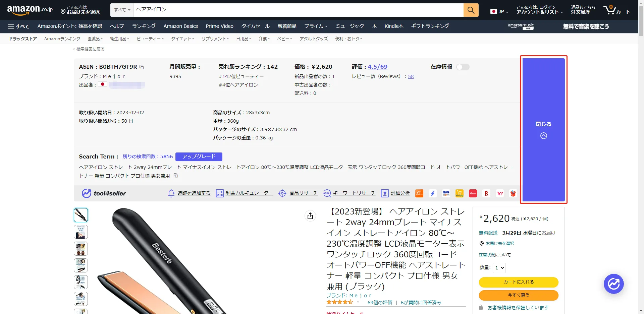Open the 数量 quantity dropdown
Image resolution: width=644 pixels, height=314 pixels.
(x=499, y=268)
